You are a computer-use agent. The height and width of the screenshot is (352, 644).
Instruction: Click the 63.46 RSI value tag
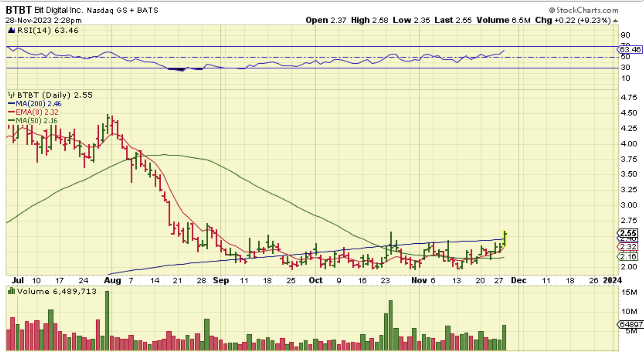pos(630,50)
